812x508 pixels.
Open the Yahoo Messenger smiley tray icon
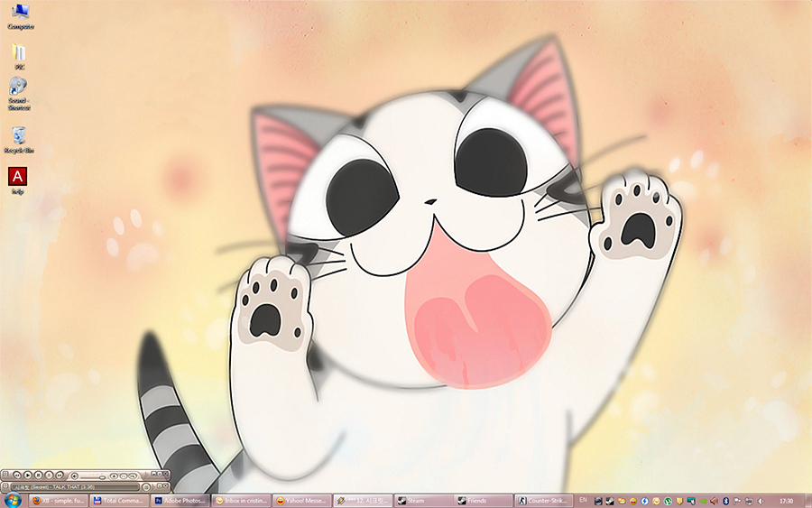click(633, 501)
